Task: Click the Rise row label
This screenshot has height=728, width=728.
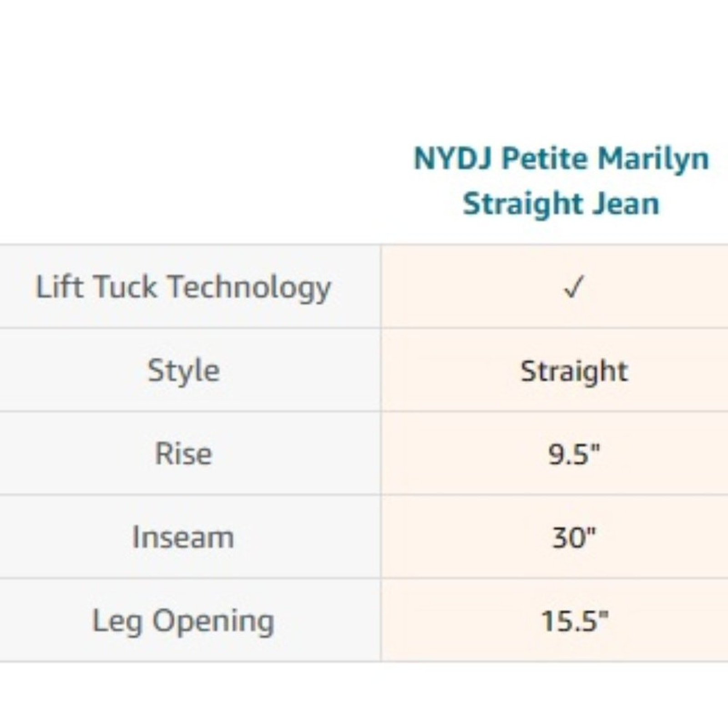Action: click(183, 454)
